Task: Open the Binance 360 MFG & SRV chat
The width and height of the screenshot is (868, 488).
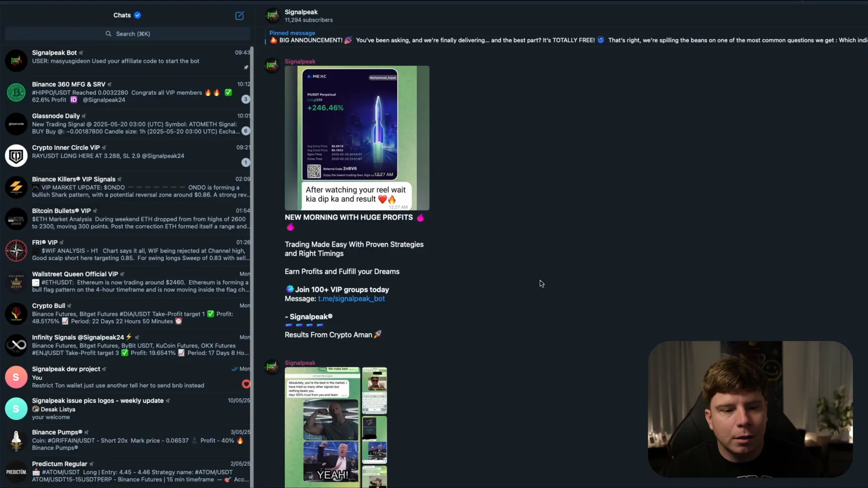Action: [127, 92]
